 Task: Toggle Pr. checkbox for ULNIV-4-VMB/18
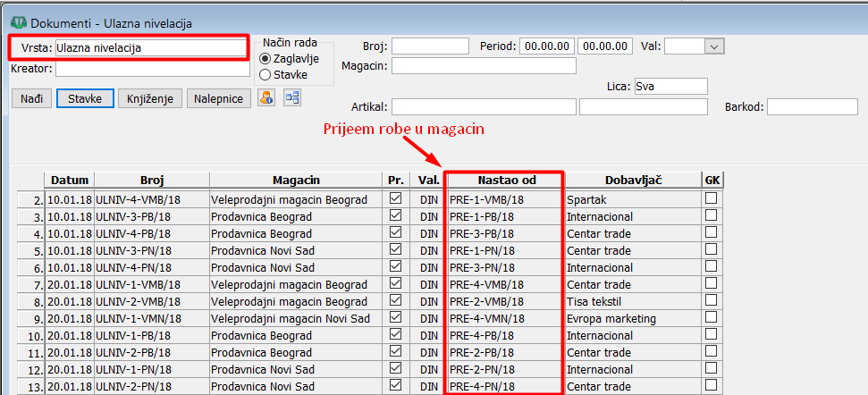[x=395, y=199]
